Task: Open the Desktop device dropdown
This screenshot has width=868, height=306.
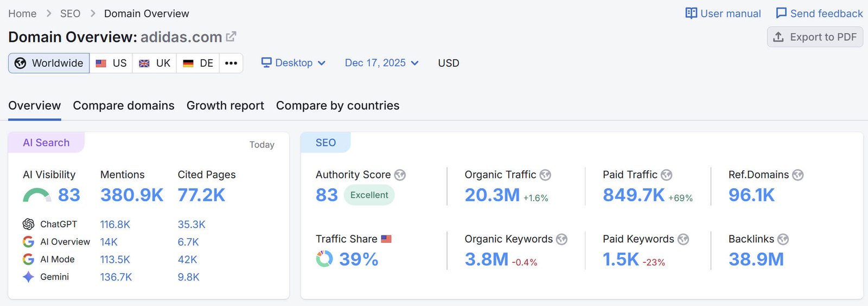Action: pyautogui.click(x=293, y=63)
